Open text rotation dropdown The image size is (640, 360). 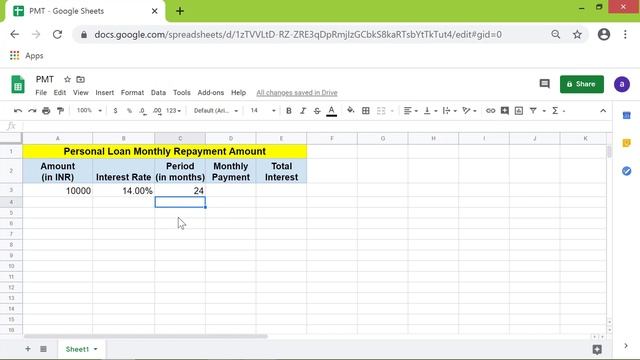tap(469, 111)
